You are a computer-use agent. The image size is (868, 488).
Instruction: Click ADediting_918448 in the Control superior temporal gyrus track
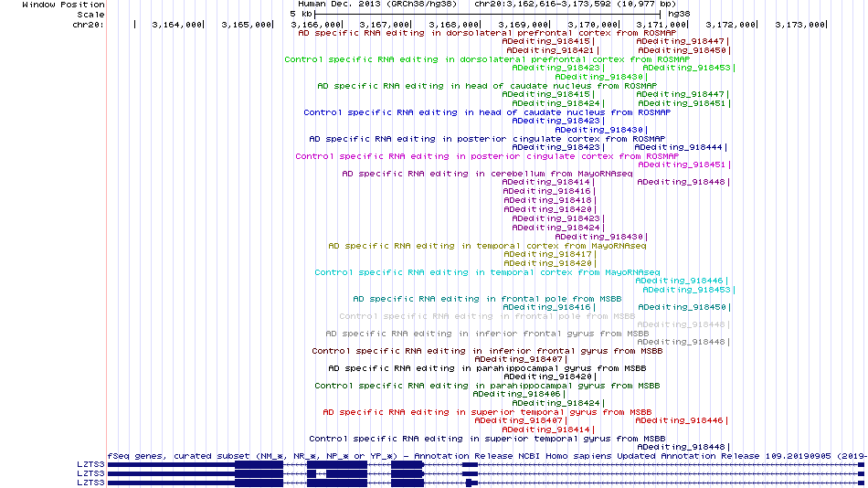(683, 447)
